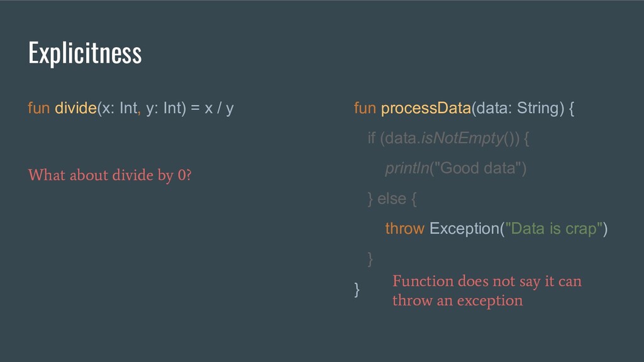Select the 'fun' keyword before processData
Viewport: 644px width, 362px height.
[365, 108]
